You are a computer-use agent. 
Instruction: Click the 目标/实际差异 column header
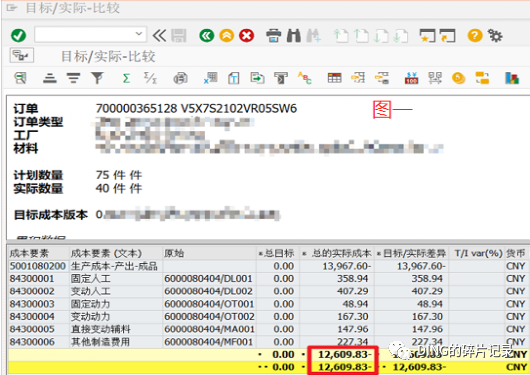coord(411,253)
